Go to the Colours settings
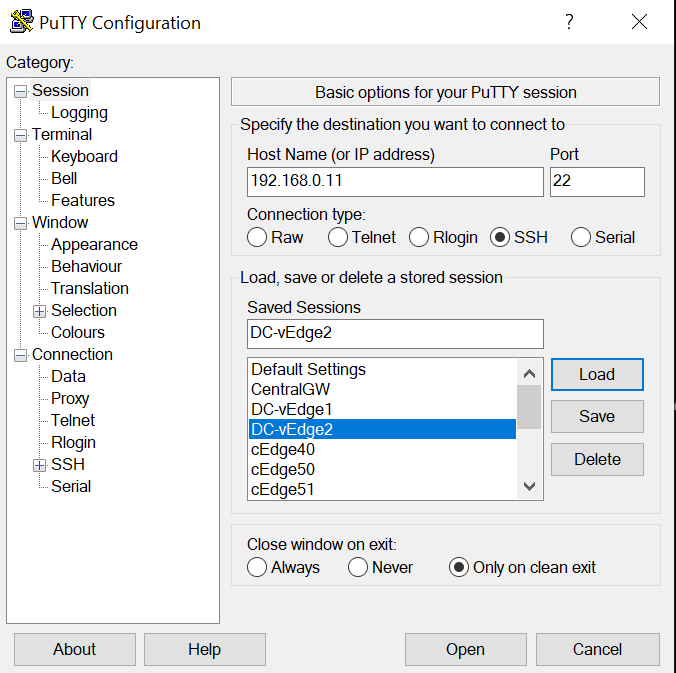The image size is (676, 673). [78, 332]
